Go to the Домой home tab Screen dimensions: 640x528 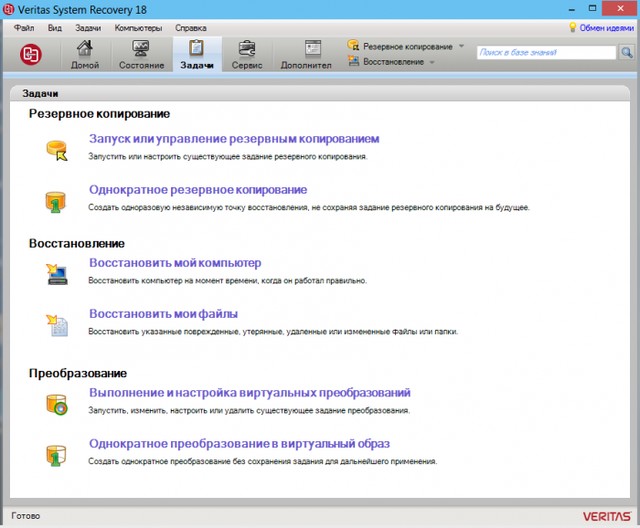(85, 54)
